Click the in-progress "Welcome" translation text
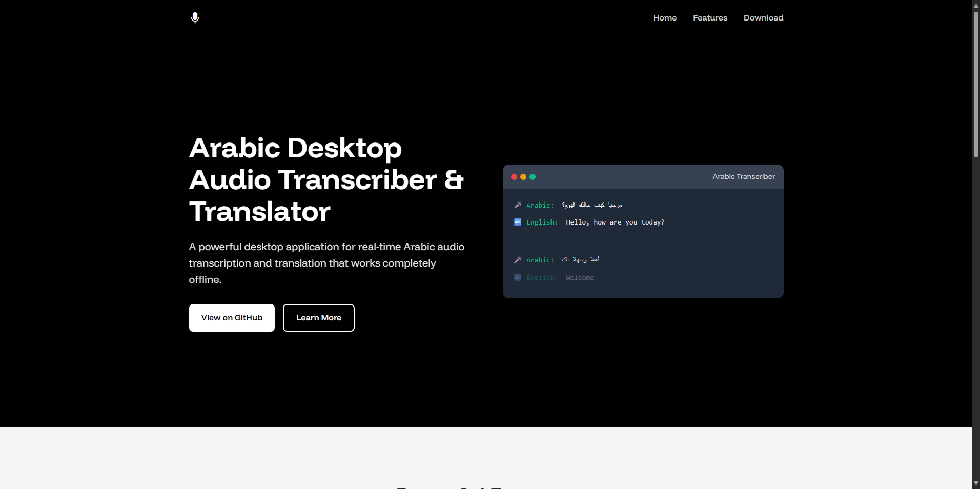The image size is (980, 489). point(579,277)
